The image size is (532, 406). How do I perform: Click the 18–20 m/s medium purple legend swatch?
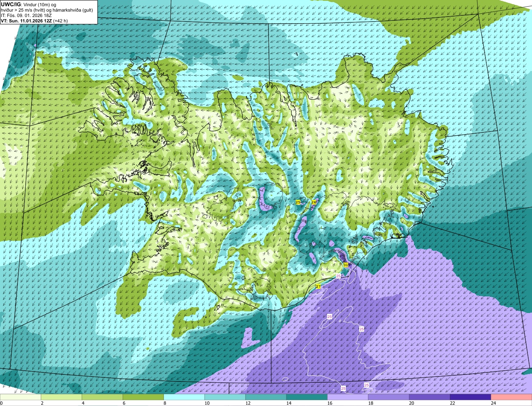tap(389, 397)
